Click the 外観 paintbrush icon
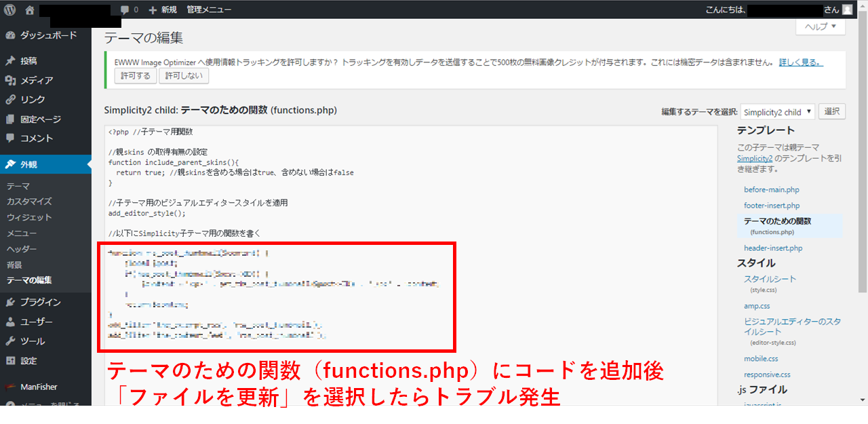 (10, 164)
